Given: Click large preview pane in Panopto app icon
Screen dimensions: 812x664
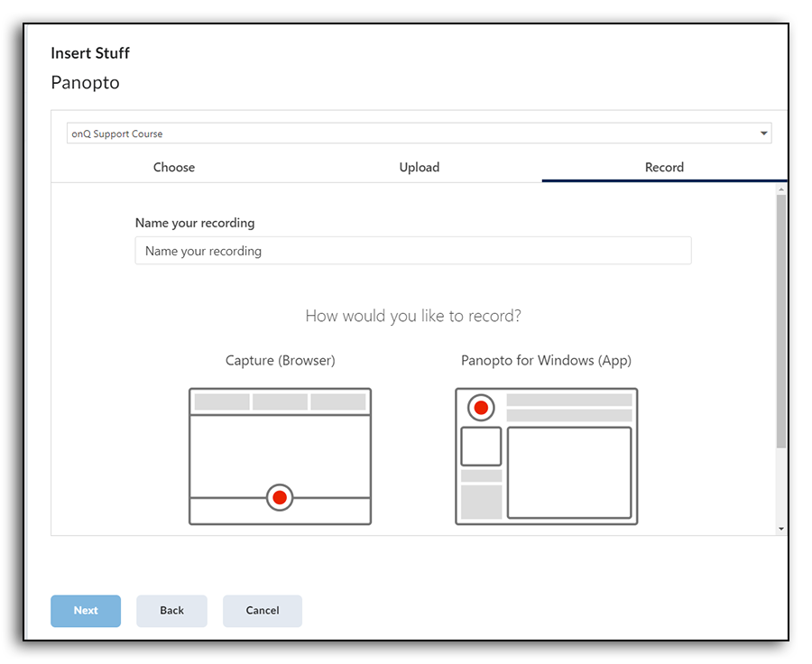Looking at the screenshot, I should click(x=568, y=472).
